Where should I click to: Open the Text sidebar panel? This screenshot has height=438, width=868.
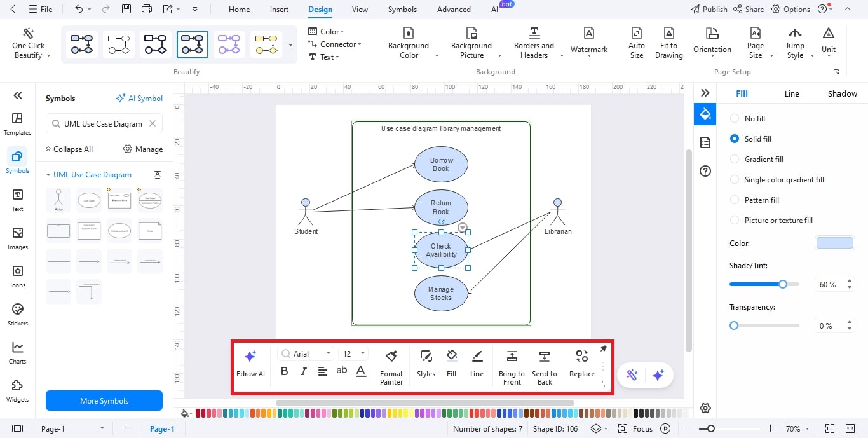tap(18, 200)
